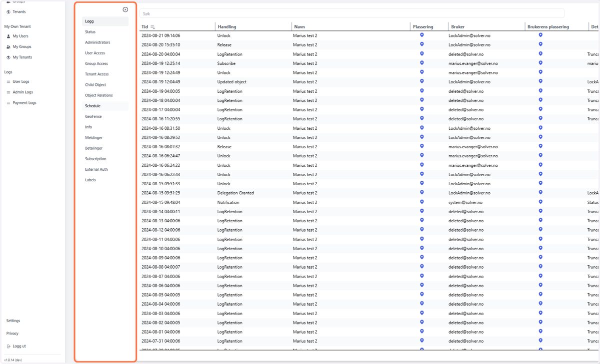The width and height of the screenshot is (600, 364).
Task: Select the Release cell dated 2024-08-20 15:35:10
Action: tap(224, 45)
